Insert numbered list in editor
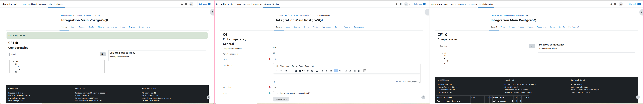Screen dimensions: 644x104 (359, 71)
